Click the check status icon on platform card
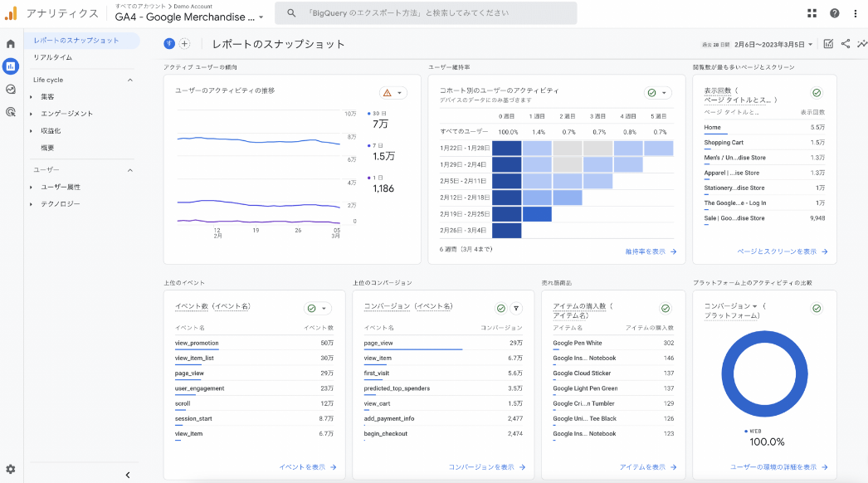 [817, 309]
